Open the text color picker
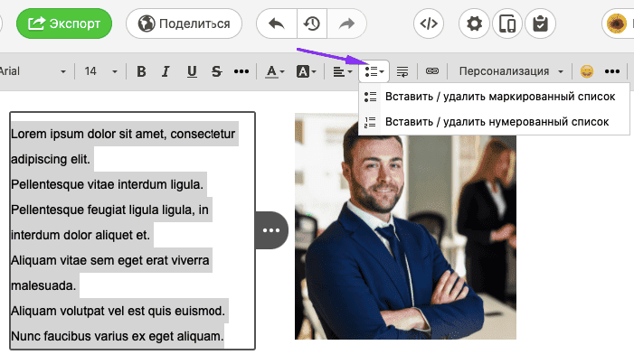634x364 pixels. point(275,71)
